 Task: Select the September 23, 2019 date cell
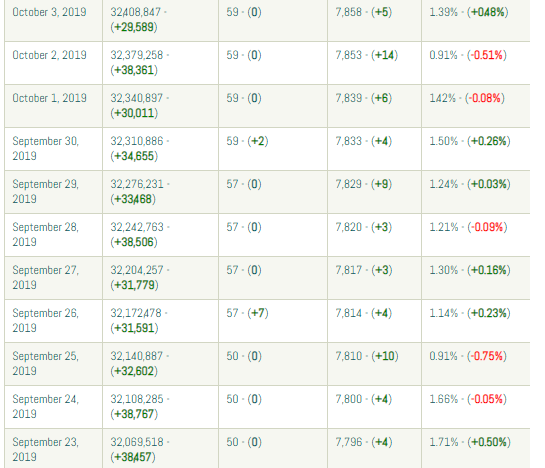[54, 449]
